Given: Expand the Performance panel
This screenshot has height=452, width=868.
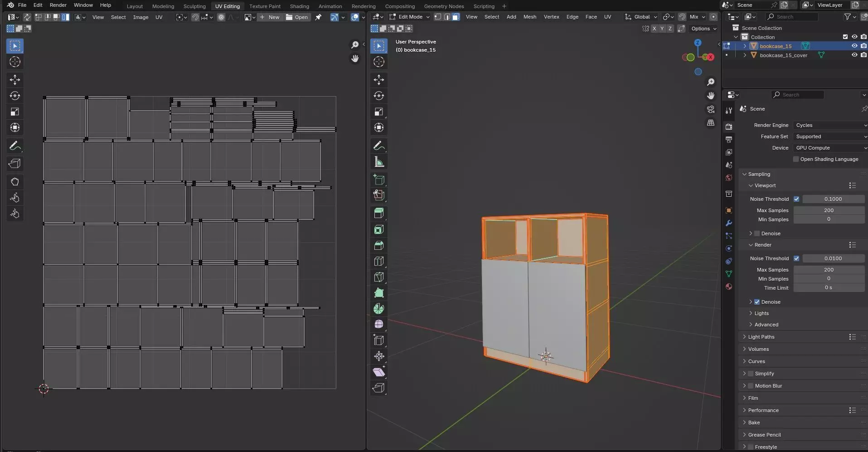Looking at the screenshot, I should pos(763,410).
